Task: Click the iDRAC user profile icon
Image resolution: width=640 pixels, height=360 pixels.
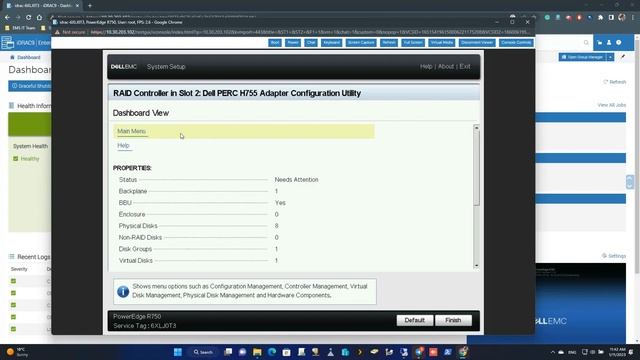Action: coord(609,42)
